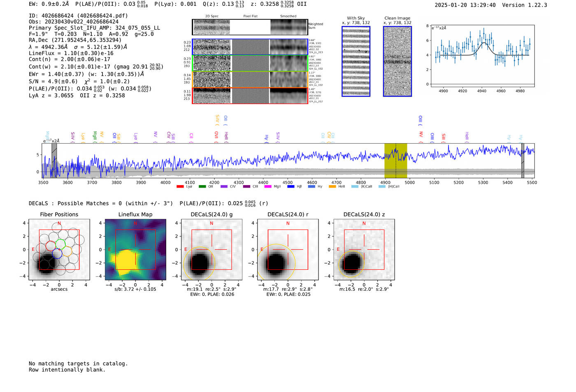This screenshot has height=392, width=576.
Task: Select the red-bordered 2D fiber spectrum row
Action: (x=250, y=95)
